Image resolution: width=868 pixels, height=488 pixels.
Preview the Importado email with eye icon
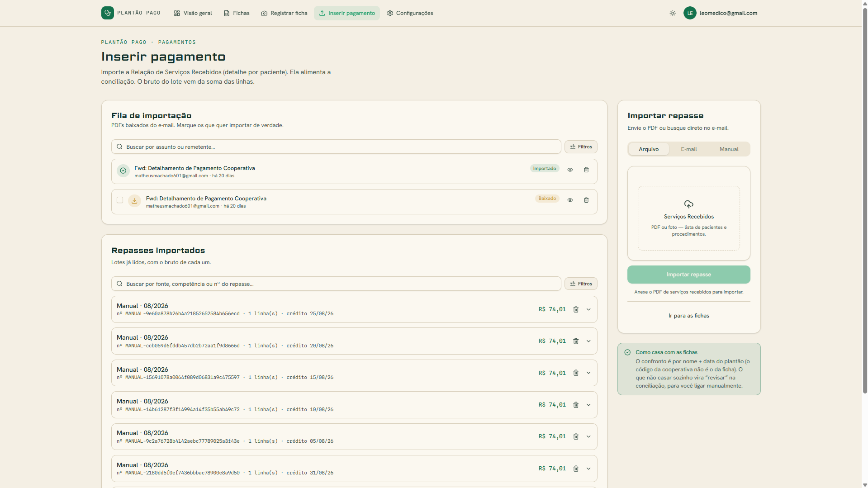tap(570, 170)
